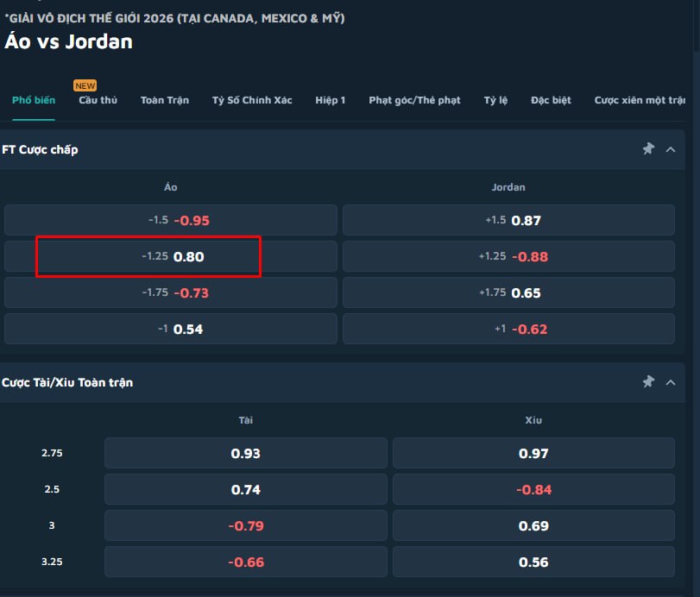Open the Tỷ Số Chính Xác tab
The height and width of the screenshot is (597, 700).
point(252,100)
